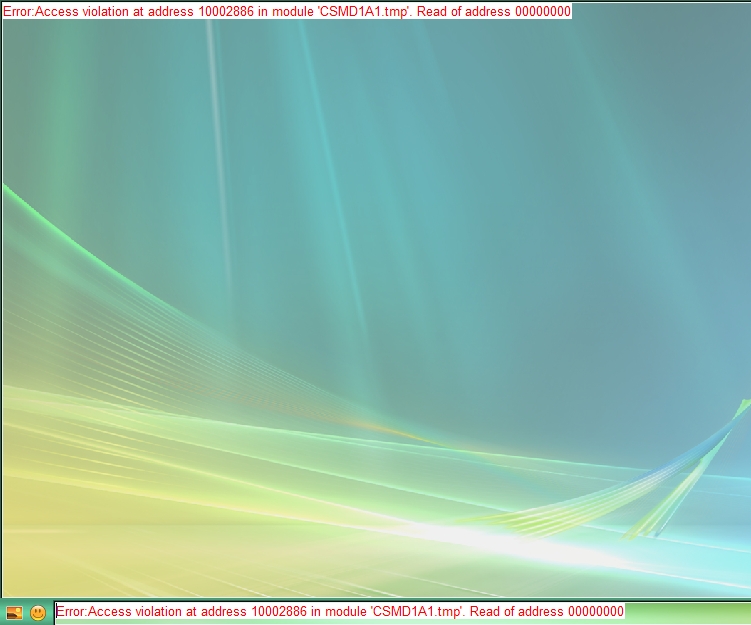Select the red error message at top
This screenshot has height=625, width=751.
click(287, 11)
